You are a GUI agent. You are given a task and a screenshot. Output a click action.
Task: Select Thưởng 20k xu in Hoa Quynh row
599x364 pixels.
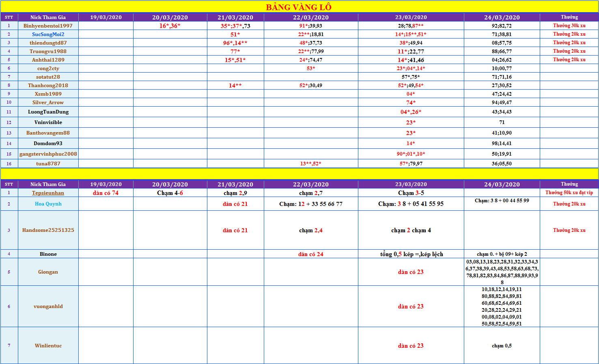(569, 204)
